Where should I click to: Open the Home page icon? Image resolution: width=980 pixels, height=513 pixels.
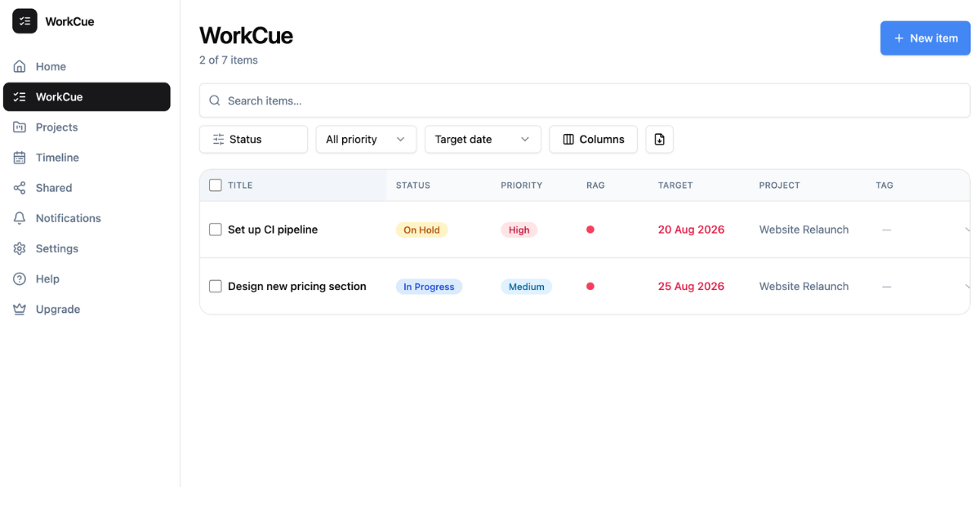[x=20, y=66]
